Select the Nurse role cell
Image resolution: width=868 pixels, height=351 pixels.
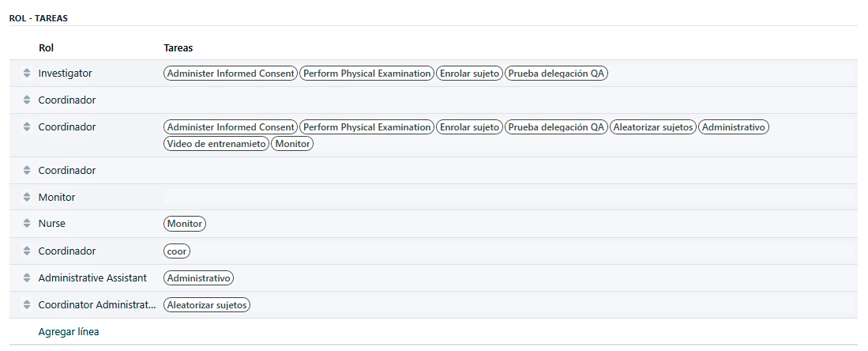[51, 225]
